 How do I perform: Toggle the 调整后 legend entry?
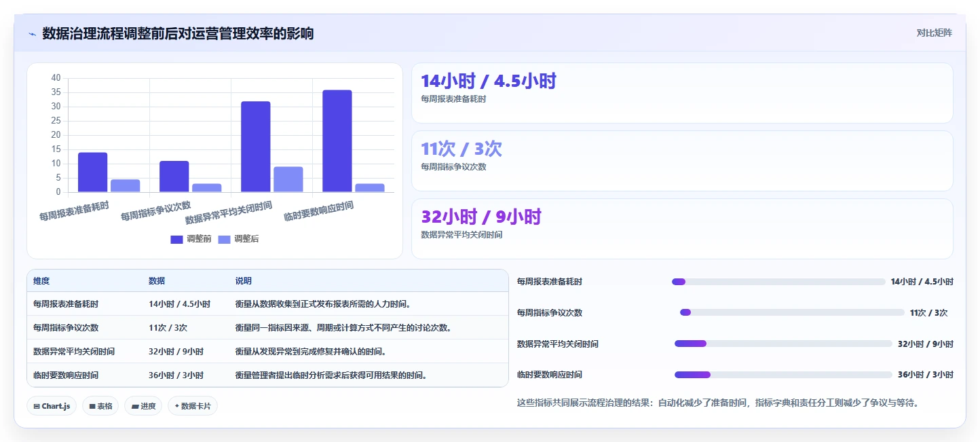[239, 239]
